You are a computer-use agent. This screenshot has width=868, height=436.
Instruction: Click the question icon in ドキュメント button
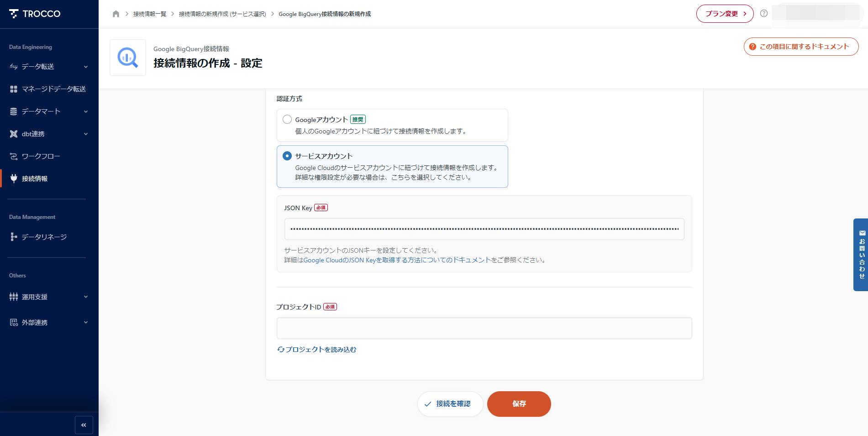click(x=752, y=47)
